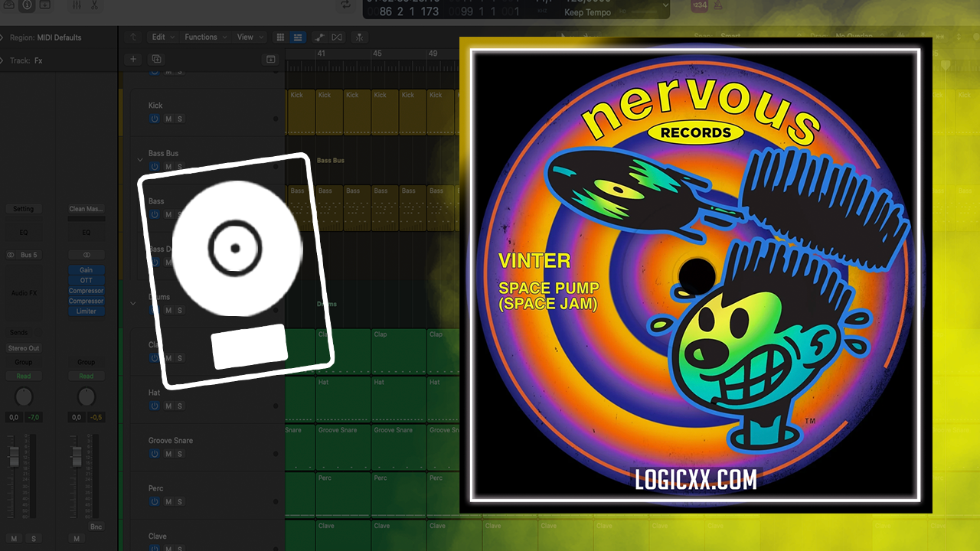This screenshot has height=551, width=980.
Task: Mute the Hat track
Action: coord(168,406)
